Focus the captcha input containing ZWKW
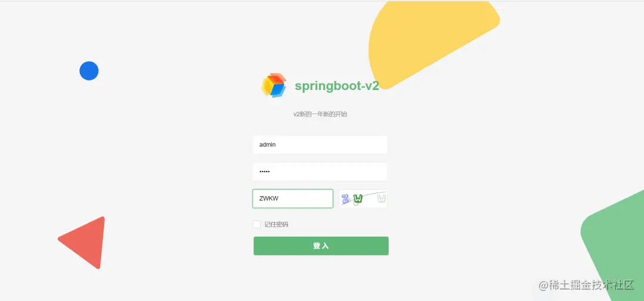Screen dimensions: 644x301 tap(293, 198)
